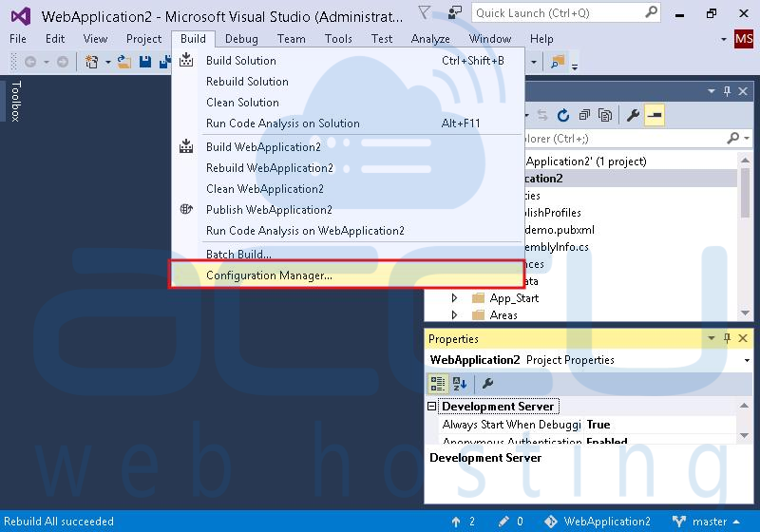Click the Quick Launch search box
Screen dimensions: 760x532
click(565, 13)
